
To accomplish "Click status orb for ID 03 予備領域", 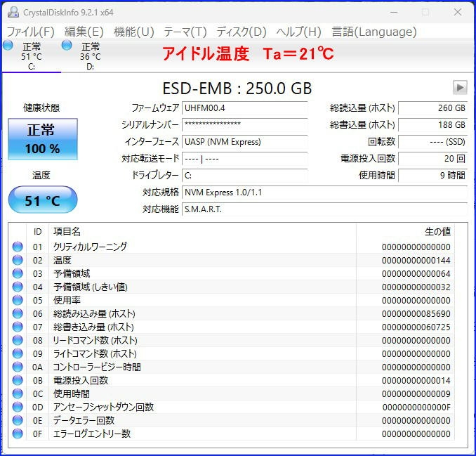I will [18, 273].
